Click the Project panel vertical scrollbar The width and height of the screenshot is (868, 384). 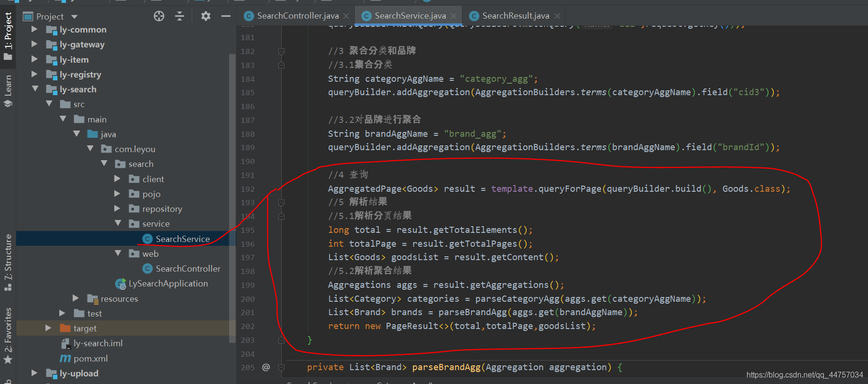click(x=232, y=198)
